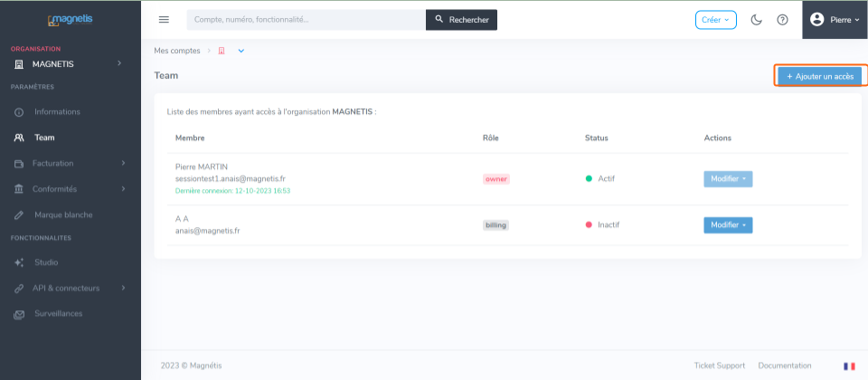868x380 pixels.
Task: Expand the API & connecteurs submenu arrow
Action: (x=124, y=288)
